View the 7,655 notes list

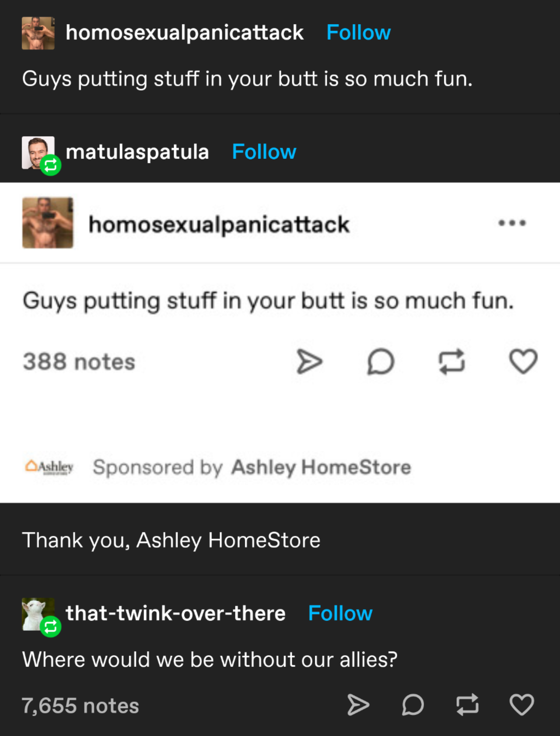point(80,705)
